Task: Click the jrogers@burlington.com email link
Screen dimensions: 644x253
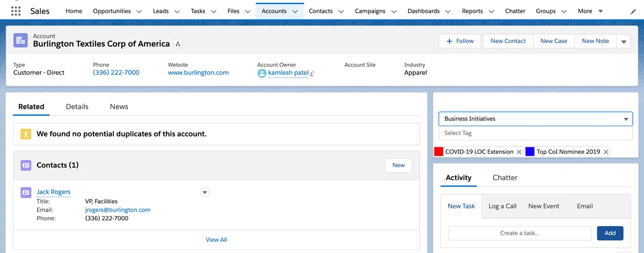Action: [x=118, y=210]
